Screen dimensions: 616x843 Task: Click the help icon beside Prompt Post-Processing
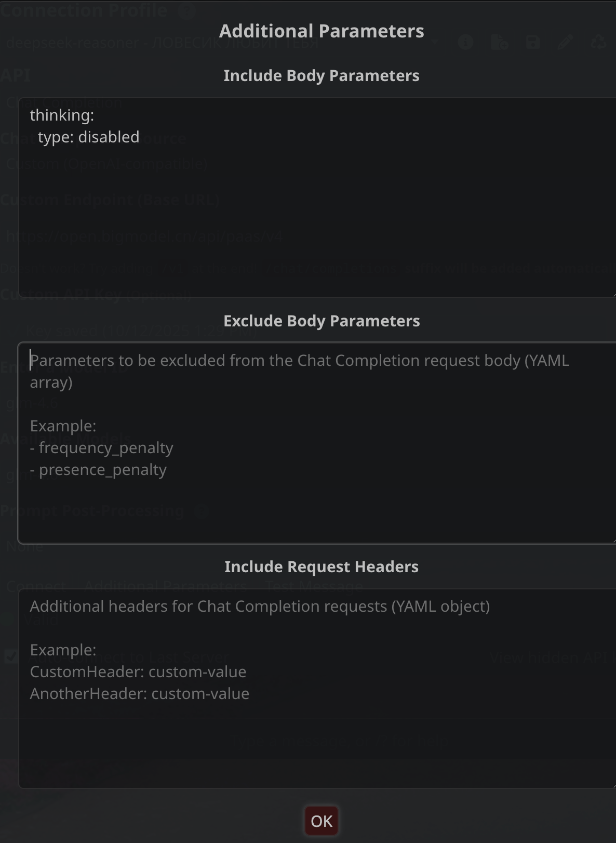[201, 511]
